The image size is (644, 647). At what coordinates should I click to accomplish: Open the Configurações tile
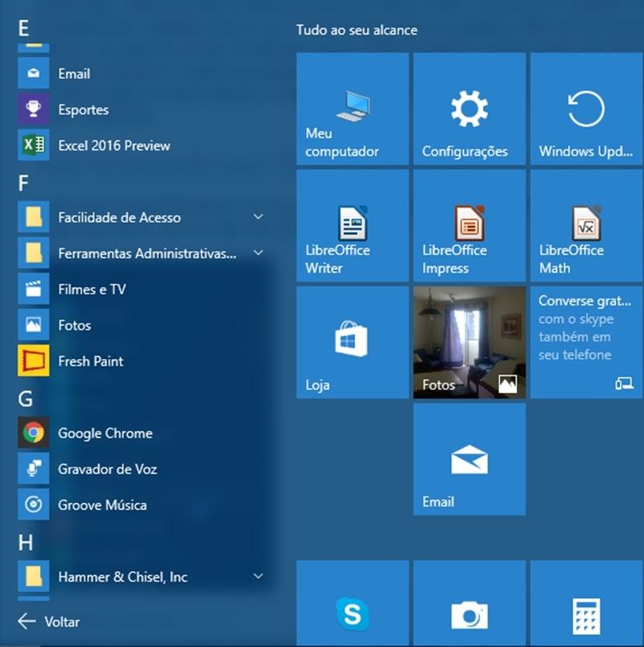tap(469, 109)
